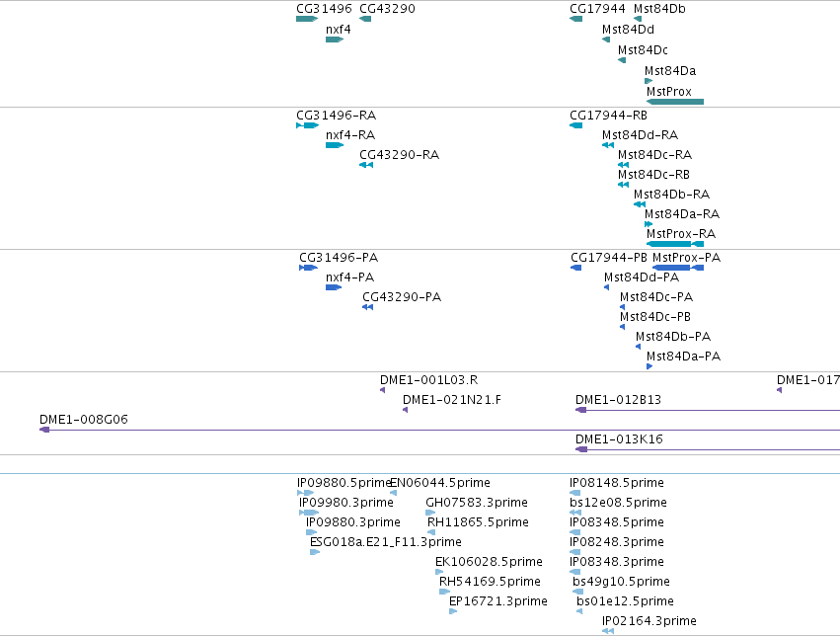This screenshot has height=636, width=840.
Task: Select the CG31496 gene arrow glyph
Action: coord(307,19)
